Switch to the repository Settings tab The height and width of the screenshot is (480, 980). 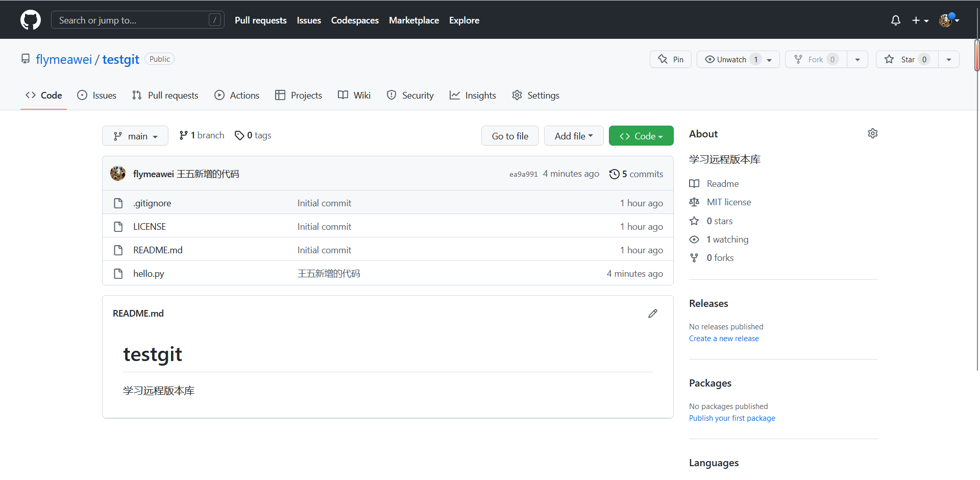pos(535,95)
